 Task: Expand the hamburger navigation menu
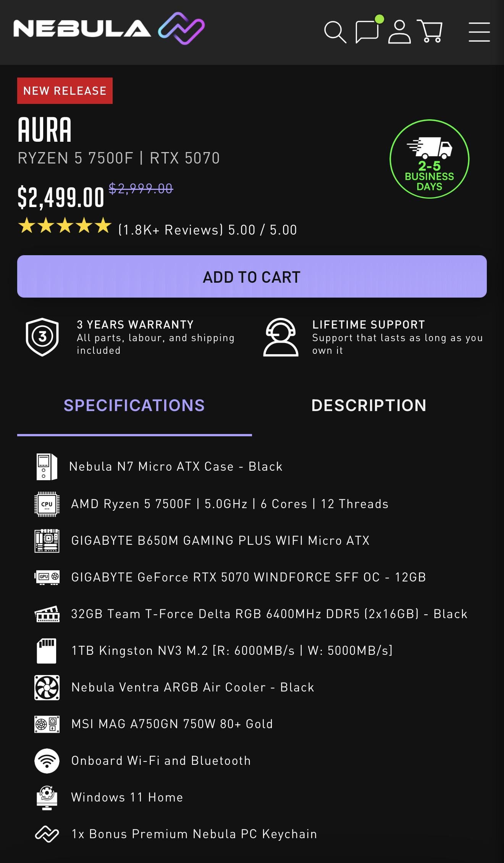tap(479, 32)
